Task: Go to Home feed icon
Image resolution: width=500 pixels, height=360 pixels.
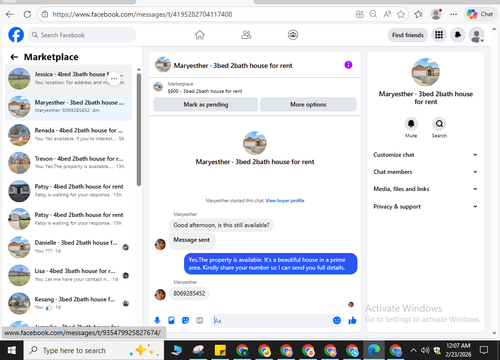Action: (200, 35)
